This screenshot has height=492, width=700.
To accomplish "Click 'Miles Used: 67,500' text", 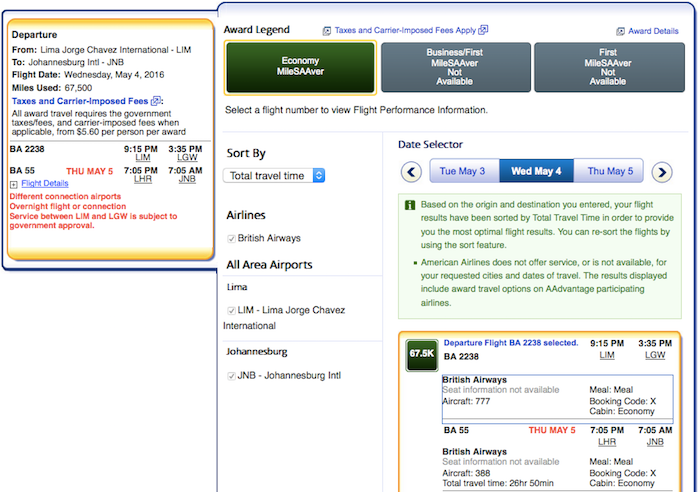I will (52, 88).
